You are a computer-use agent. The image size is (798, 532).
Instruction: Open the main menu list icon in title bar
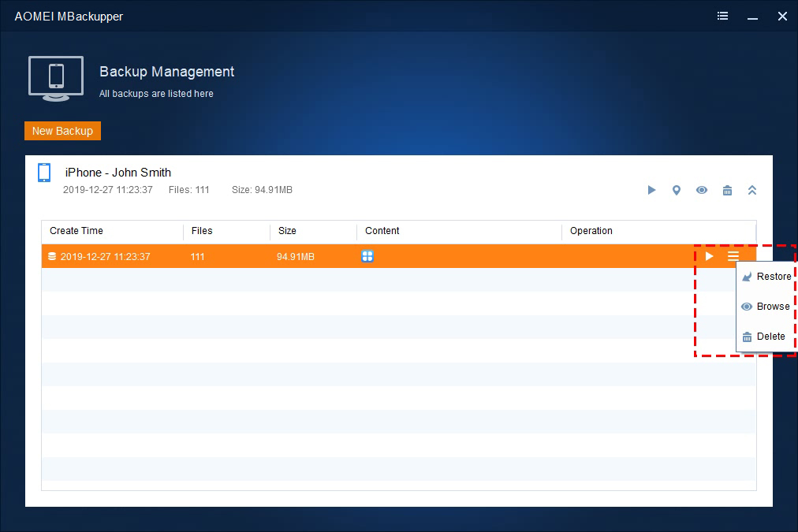click(722, 17)
